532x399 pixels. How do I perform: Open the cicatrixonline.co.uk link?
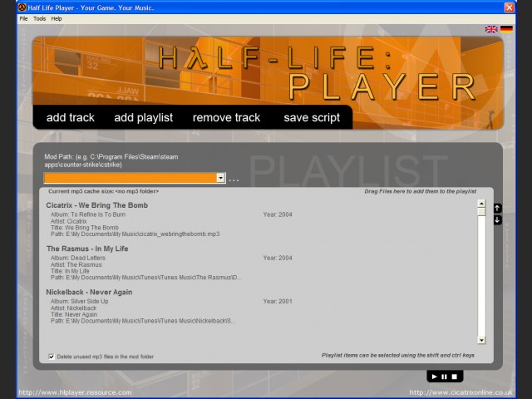461,392
